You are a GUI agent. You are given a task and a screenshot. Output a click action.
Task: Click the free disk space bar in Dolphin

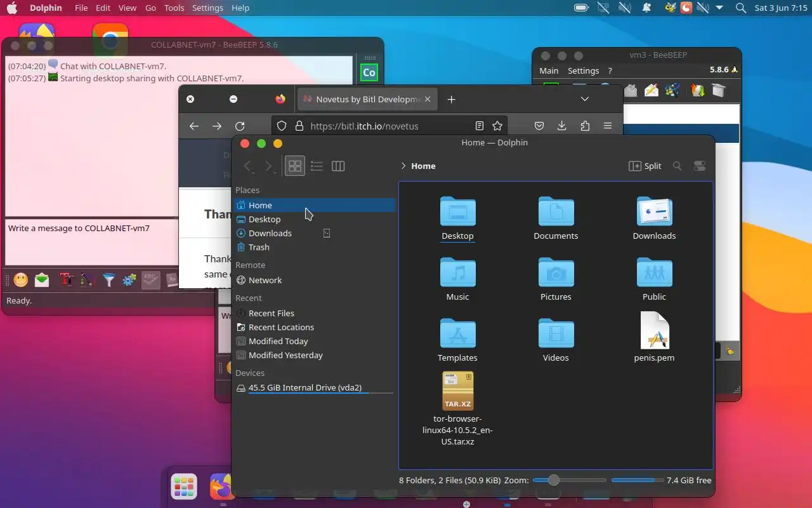[x=637, y=480]
